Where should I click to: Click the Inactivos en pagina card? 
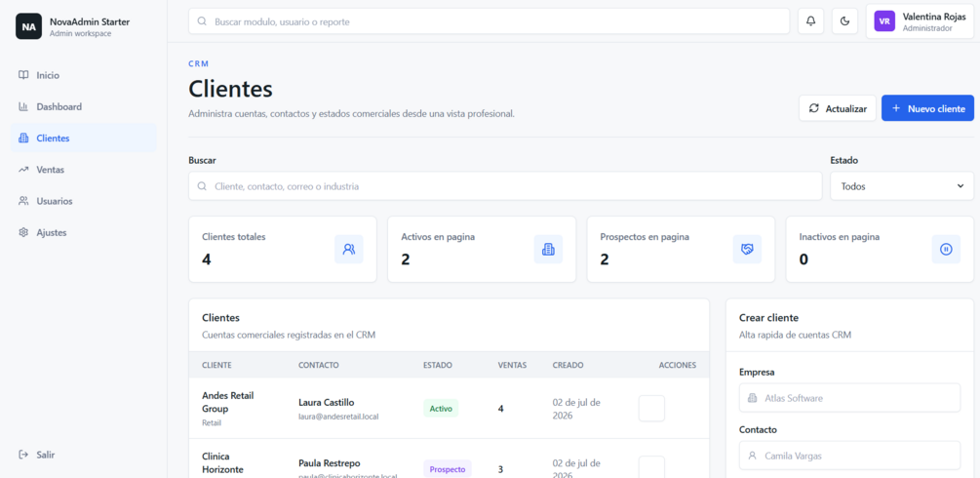click(880, 249)
